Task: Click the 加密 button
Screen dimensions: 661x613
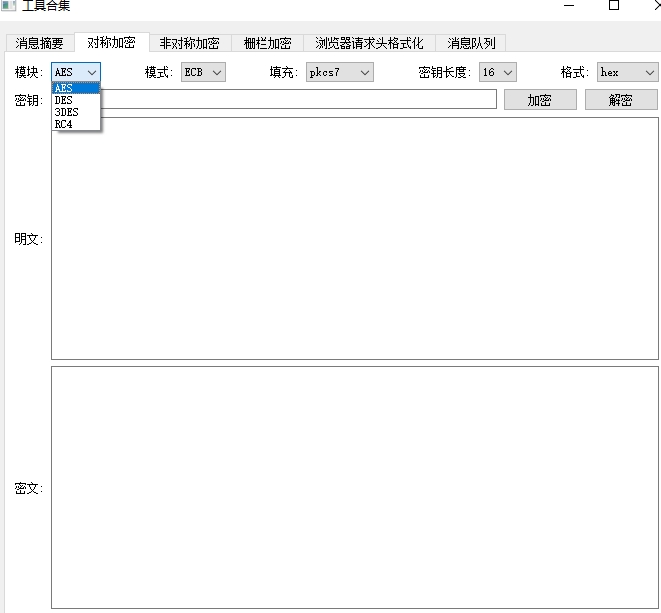Action: tap(540, 100)
